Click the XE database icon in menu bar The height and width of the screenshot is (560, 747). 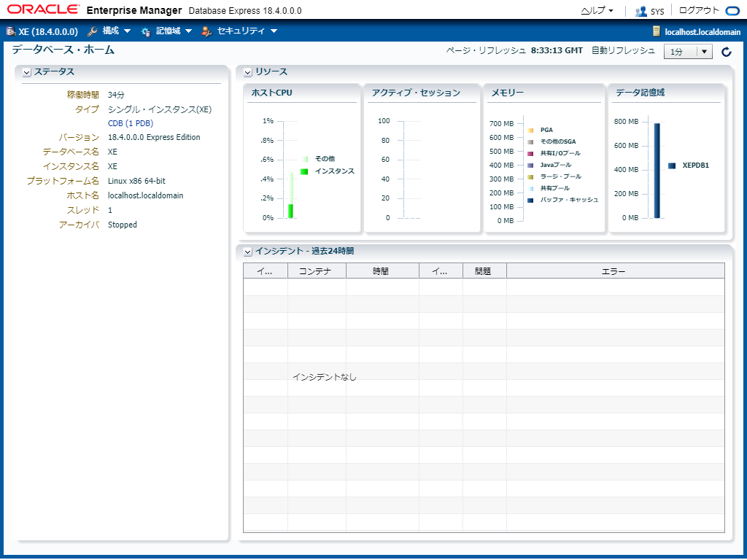10,31
